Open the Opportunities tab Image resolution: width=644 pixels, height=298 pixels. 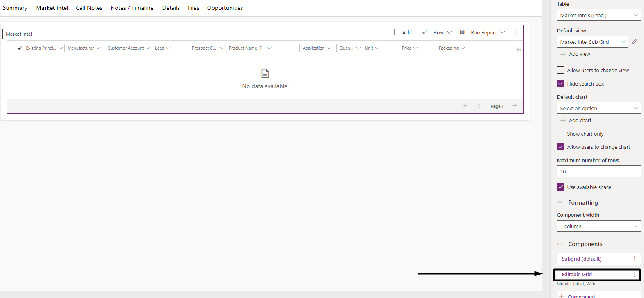(225, 8)
